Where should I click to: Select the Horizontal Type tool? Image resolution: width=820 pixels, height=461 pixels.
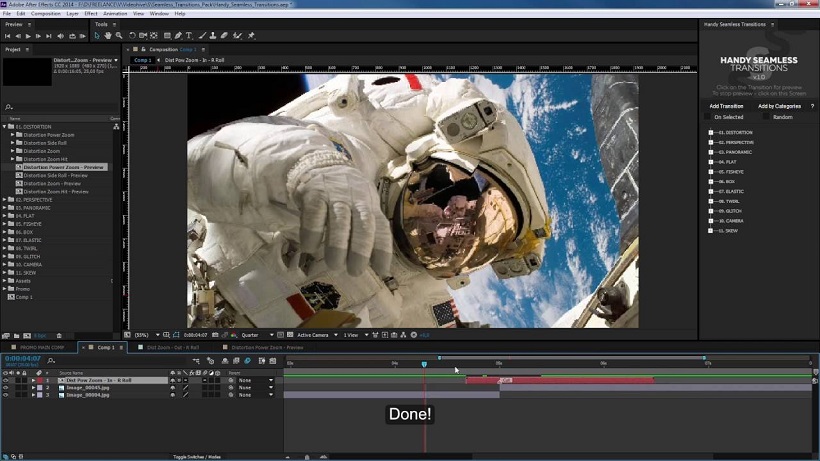click(189, 36)
